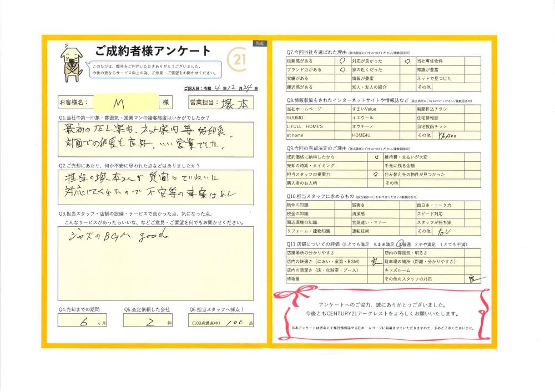Toggle the 担当スタッフの提案力 circle mark
This screenshot has width=555, height=392.
click(376, 174)
